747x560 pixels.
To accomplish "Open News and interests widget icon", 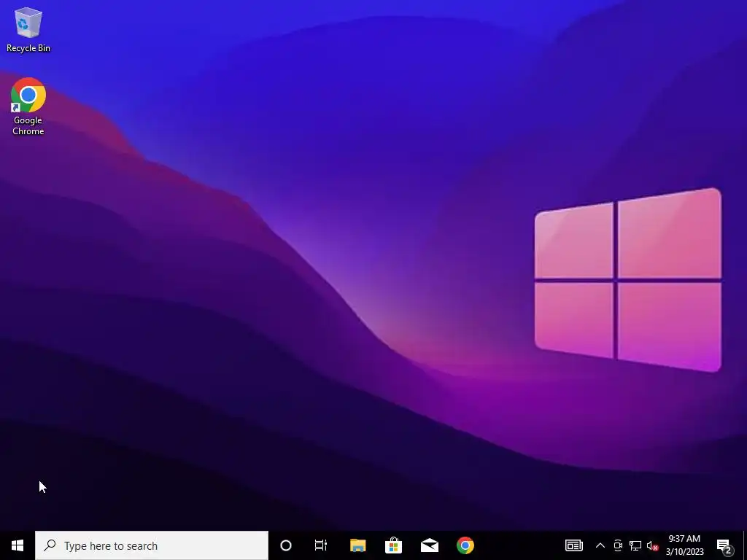I will [x=573, y=545].
